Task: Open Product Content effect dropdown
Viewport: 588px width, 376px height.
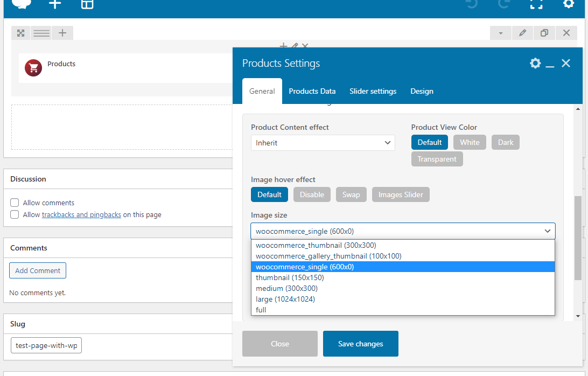Action: pyautogui.click(x=323, y=143)
